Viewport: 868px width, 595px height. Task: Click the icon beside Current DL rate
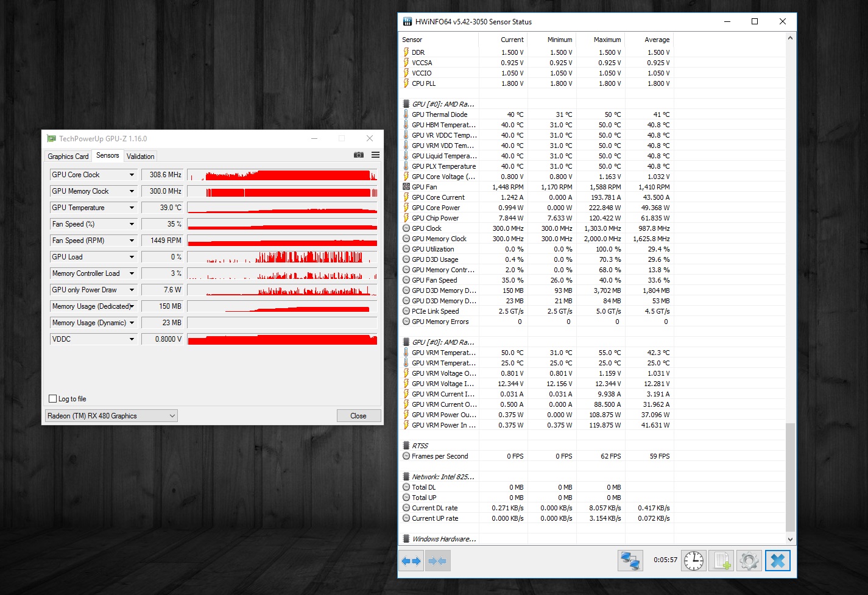(x=406, y=508)
